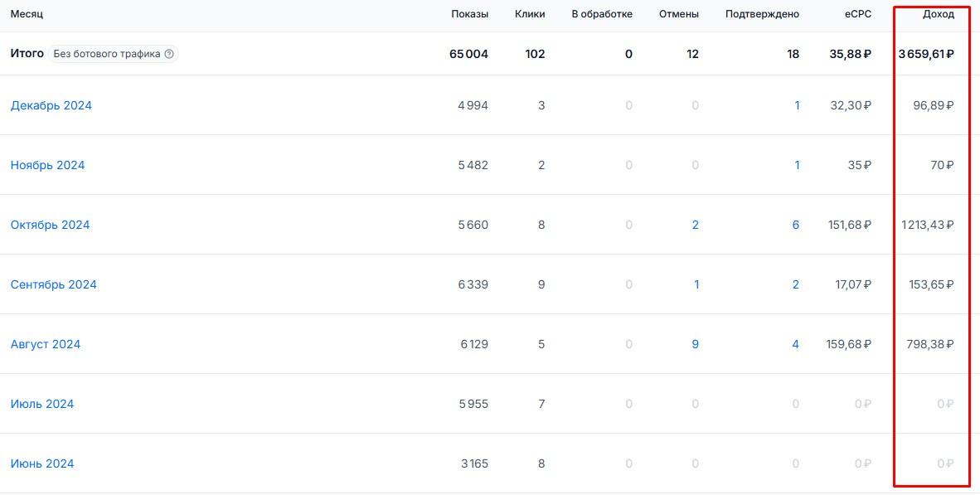Open the Ноябрь 2024 month link
The width and height of the screenshot is (980, 495).
(x=47, y=165)
